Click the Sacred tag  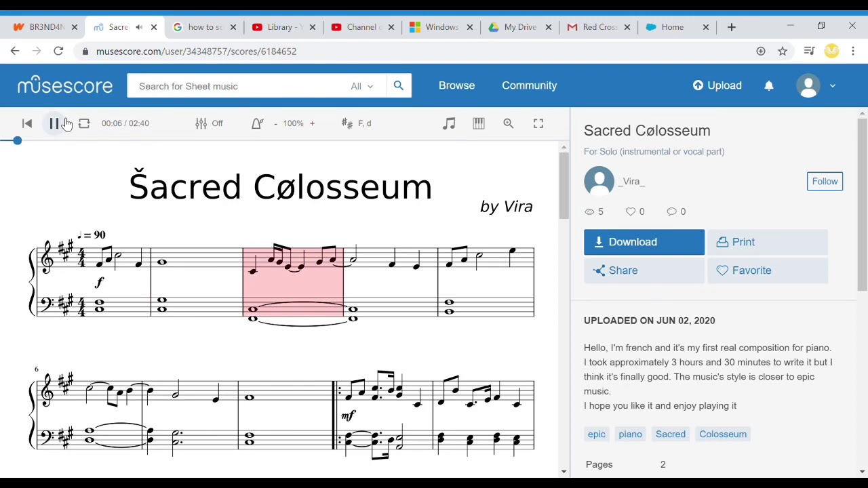[x=671, y=434]
